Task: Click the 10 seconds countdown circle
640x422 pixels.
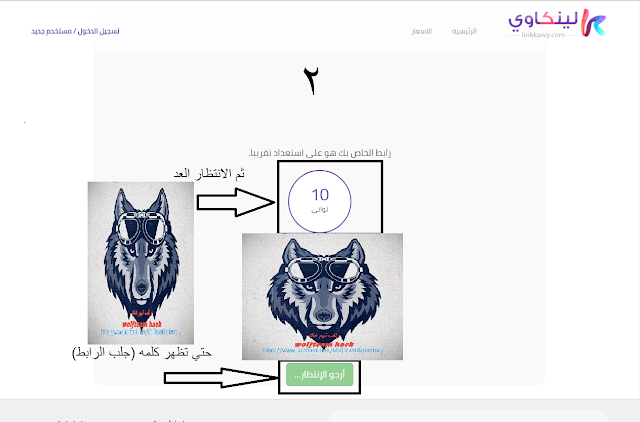Action: pyautogui.click(x=320, y=201)
